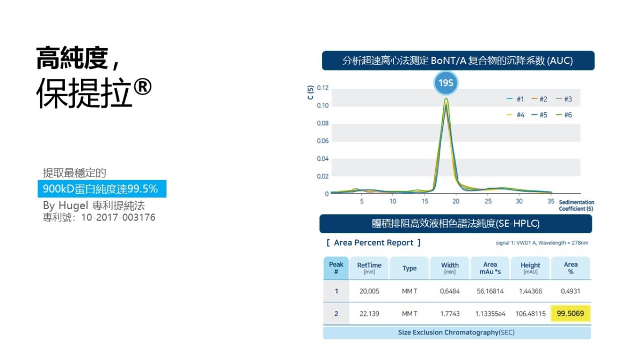Click the #4 legend entry
The image size is (644, 362).
pyautogui.click(x=516, y=115)
